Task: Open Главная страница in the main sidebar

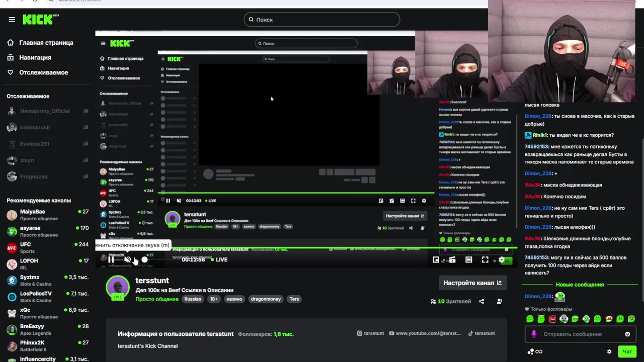Action: (40, 43)
